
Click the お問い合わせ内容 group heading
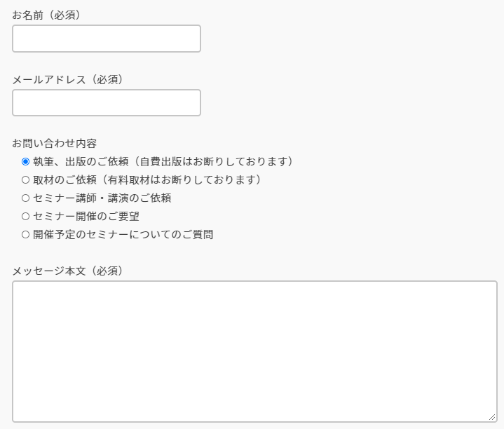54,143
